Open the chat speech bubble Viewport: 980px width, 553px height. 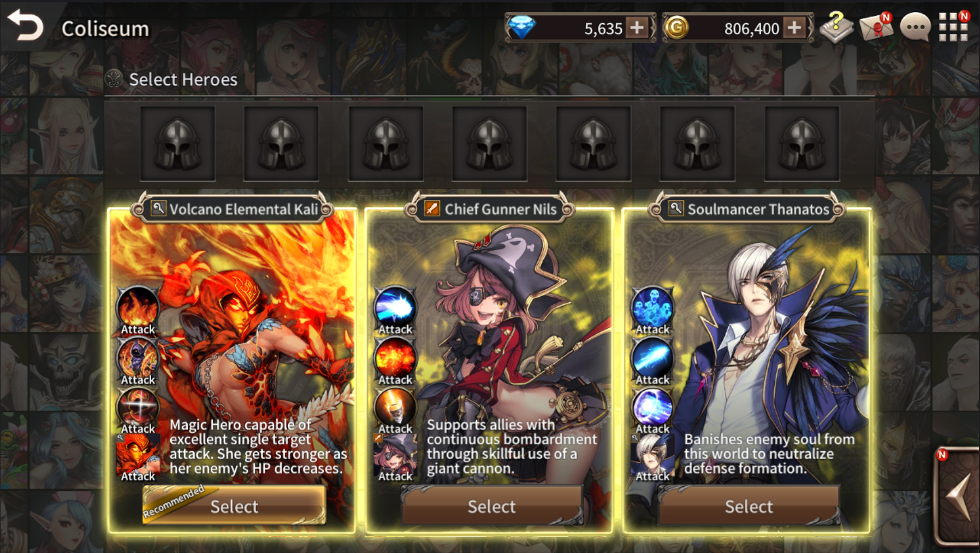click(915, 26)
